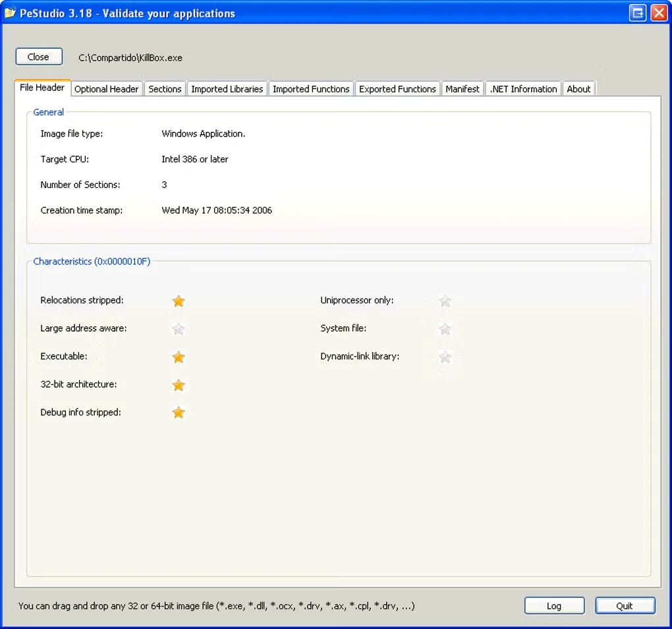Click the drag and drop hint text
This screenshot has width=672, height=629.
point(217,606)
